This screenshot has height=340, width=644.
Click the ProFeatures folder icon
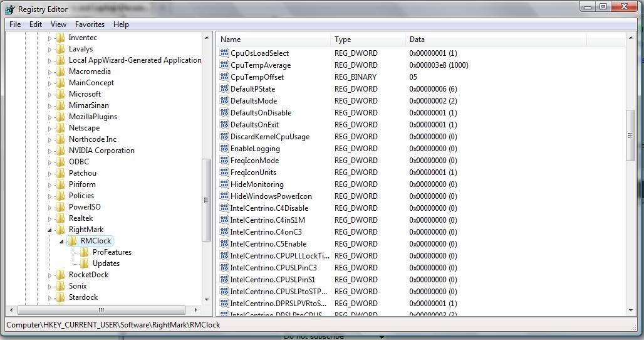coord(85,252)
